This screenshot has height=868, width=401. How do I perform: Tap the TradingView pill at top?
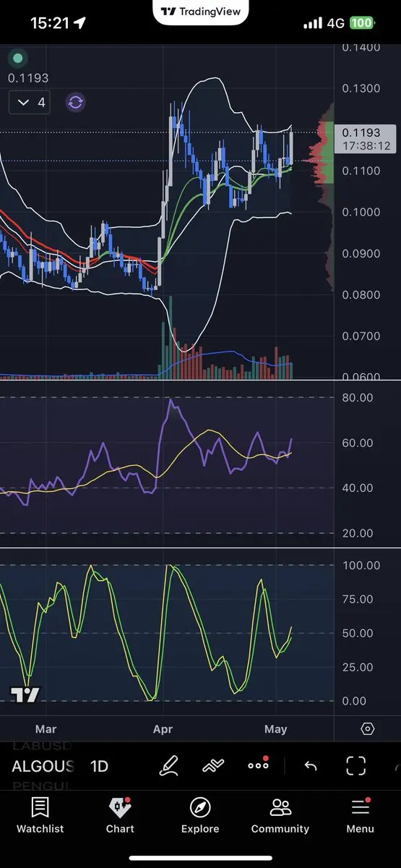(x=201, y=12)
